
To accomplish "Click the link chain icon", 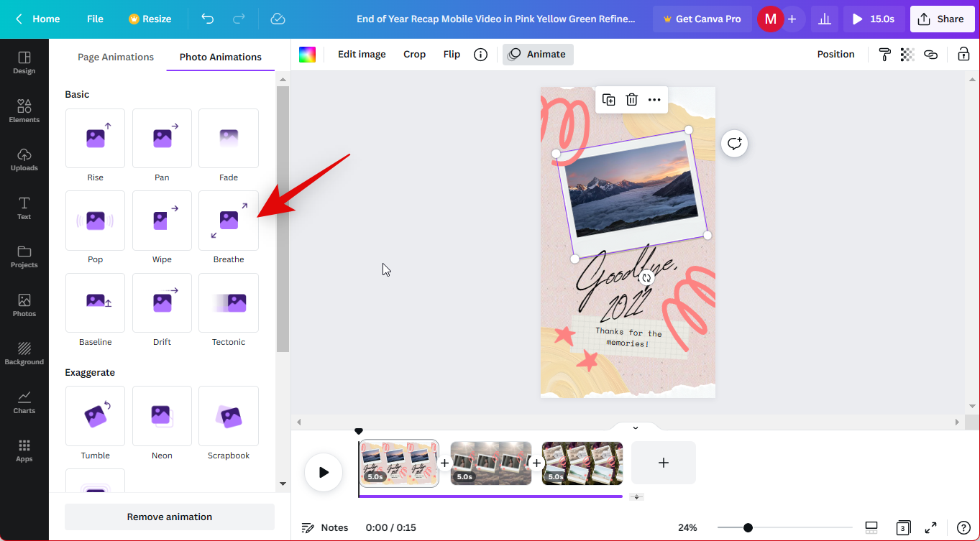I will pyautogui.click(x=931, y=55).
